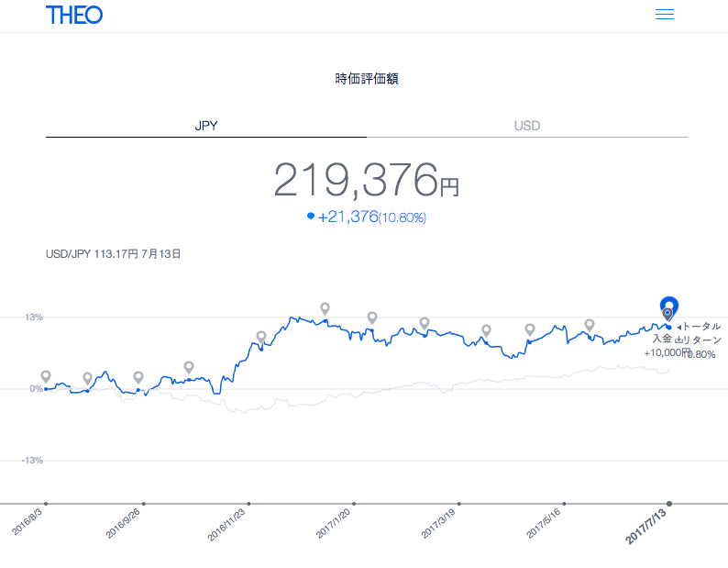This screenshot has width=728, height=568.
Task: Select the 2016/8/3 timeline point
Action: click(x=46, y=503)
